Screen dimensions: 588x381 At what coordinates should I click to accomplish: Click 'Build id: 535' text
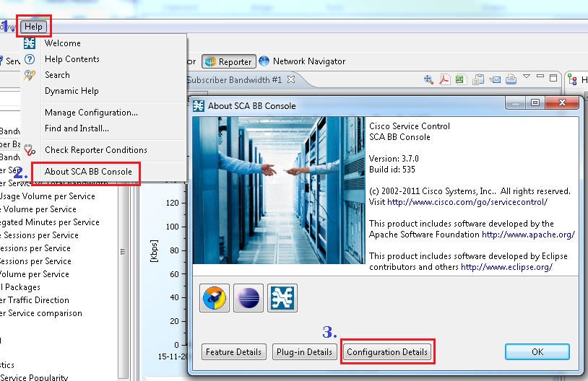click(392, 170)
